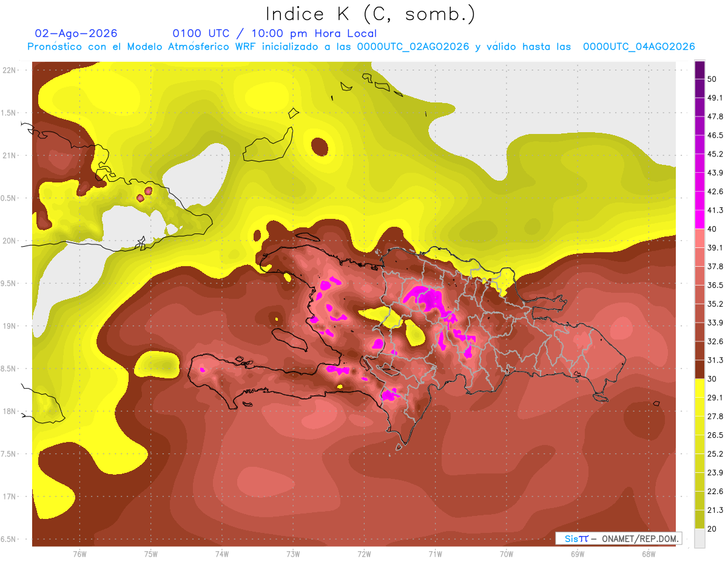Click the '18N' latitude label
Screen dimensions: 728x562
9,412
